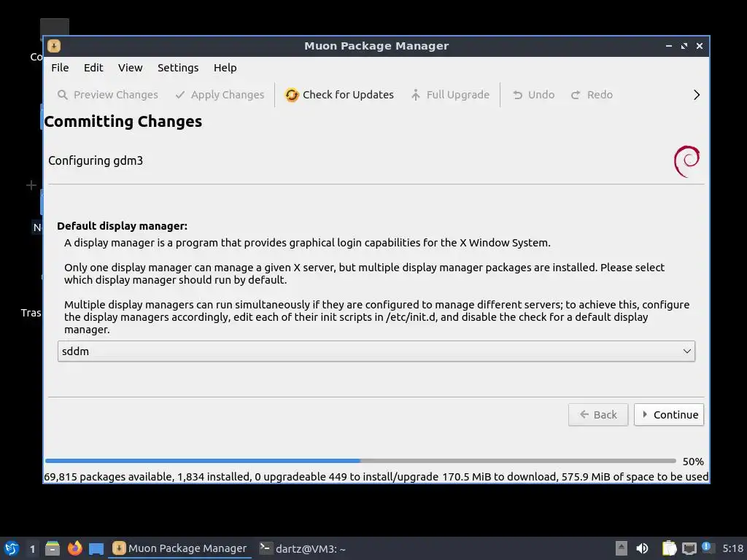The width and height of the screenshot is (747, 560).
Task: Click the Back button
Action: click(598, 415)
